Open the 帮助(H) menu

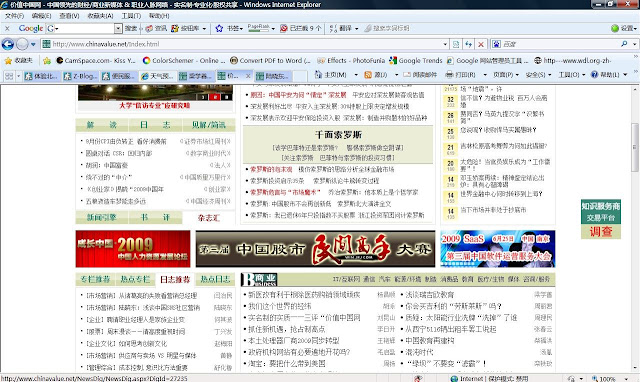[159, 16]
